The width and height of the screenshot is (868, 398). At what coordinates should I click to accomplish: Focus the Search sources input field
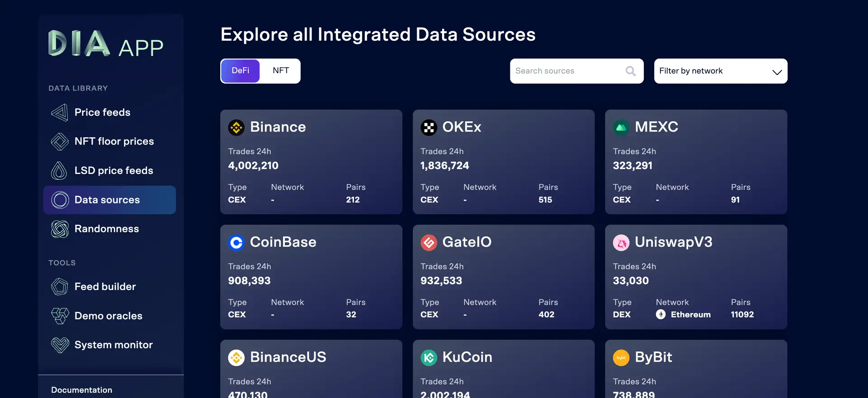567,71
